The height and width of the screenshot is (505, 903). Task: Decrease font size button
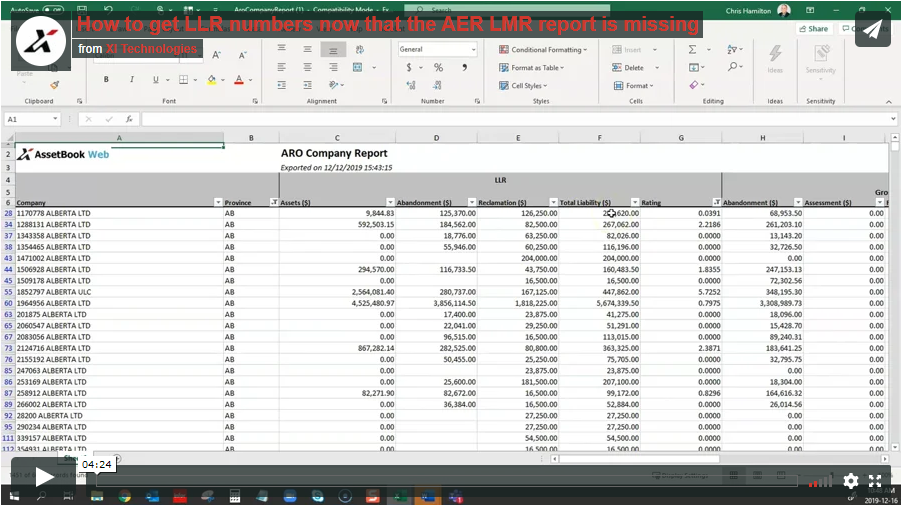[242, 55]
